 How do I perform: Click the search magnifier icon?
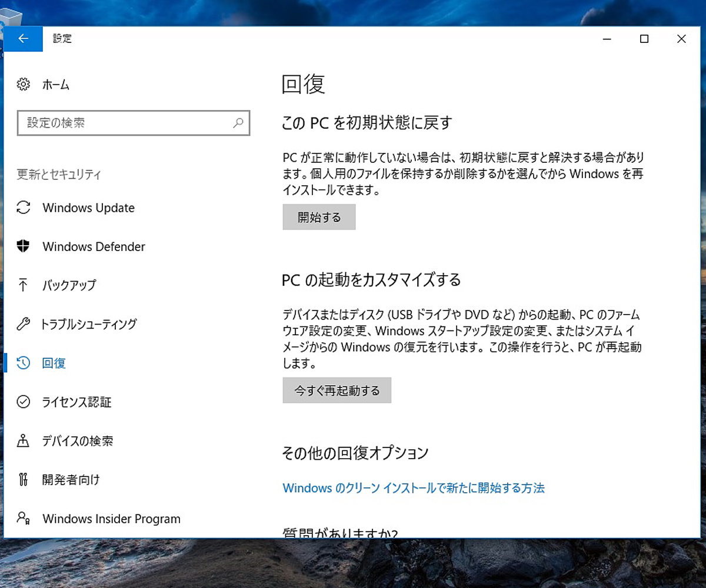[238, 123]
